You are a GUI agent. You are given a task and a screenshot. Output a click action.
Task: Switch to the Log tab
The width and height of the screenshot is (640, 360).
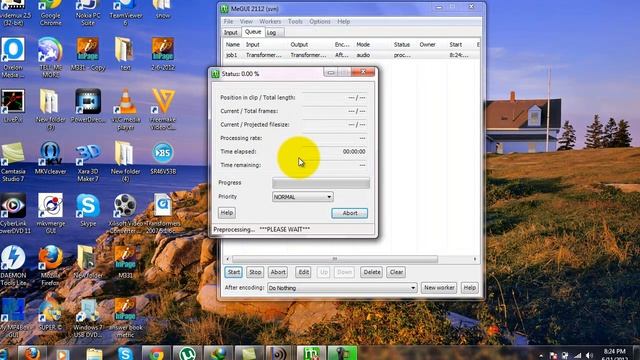coord(271,32)
